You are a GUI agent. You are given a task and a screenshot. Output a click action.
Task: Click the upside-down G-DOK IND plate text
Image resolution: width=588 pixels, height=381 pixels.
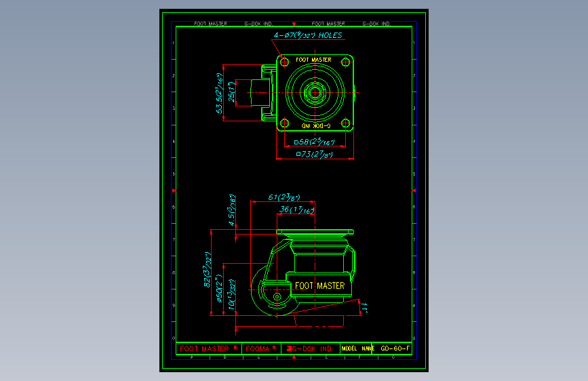[x=316, y=125]
